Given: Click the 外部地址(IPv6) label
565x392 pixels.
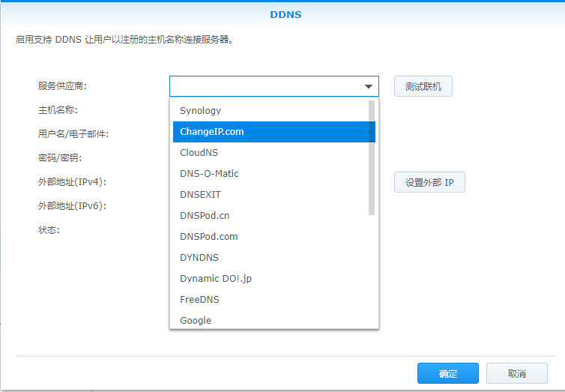Looking at the screenshot, I should 72,206.
